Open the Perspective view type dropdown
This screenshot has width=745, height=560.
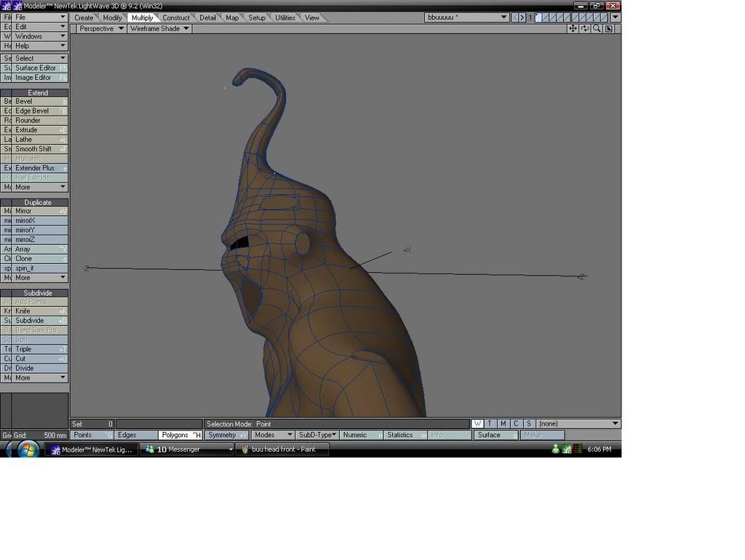coord(101,28)
